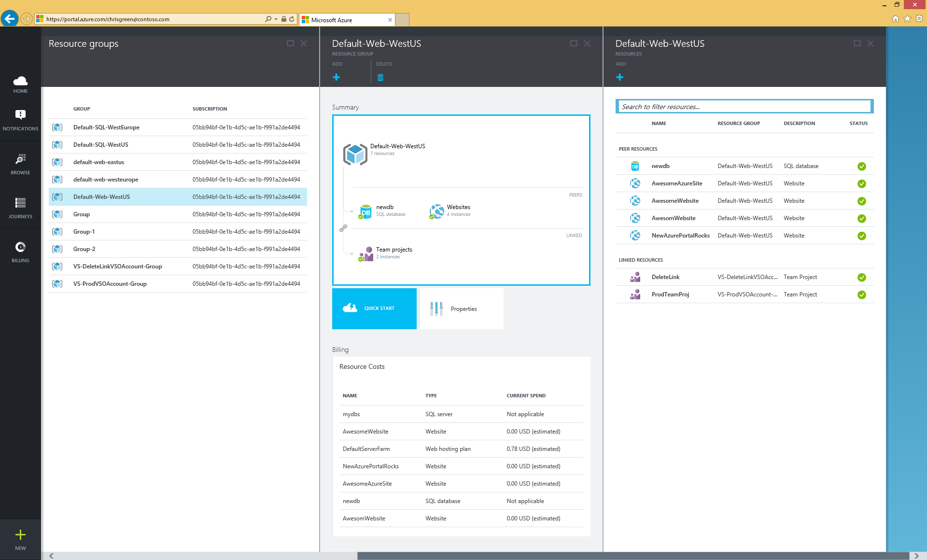Screen dimensions: 927x560
Task: Click the Websites peer resource icon
Action: tap(437, 211)
